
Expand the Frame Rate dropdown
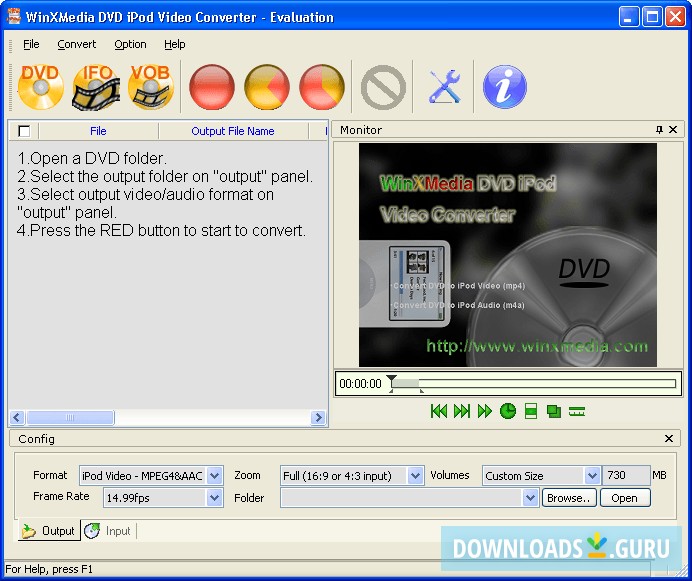tap(214, 498)
